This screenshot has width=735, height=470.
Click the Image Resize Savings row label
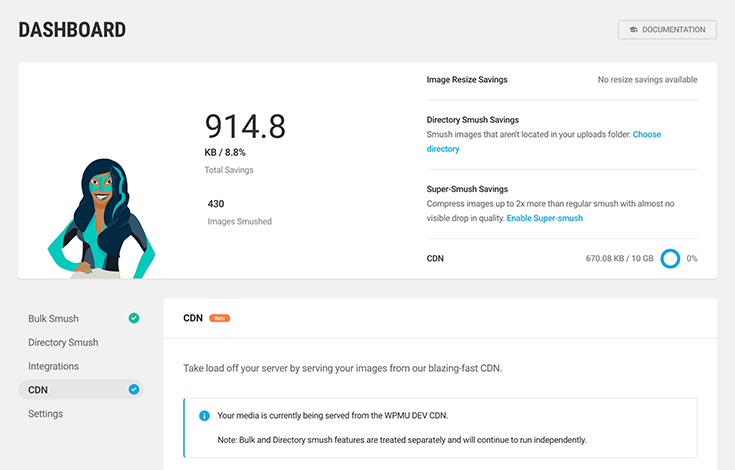(x=467, y=80)
